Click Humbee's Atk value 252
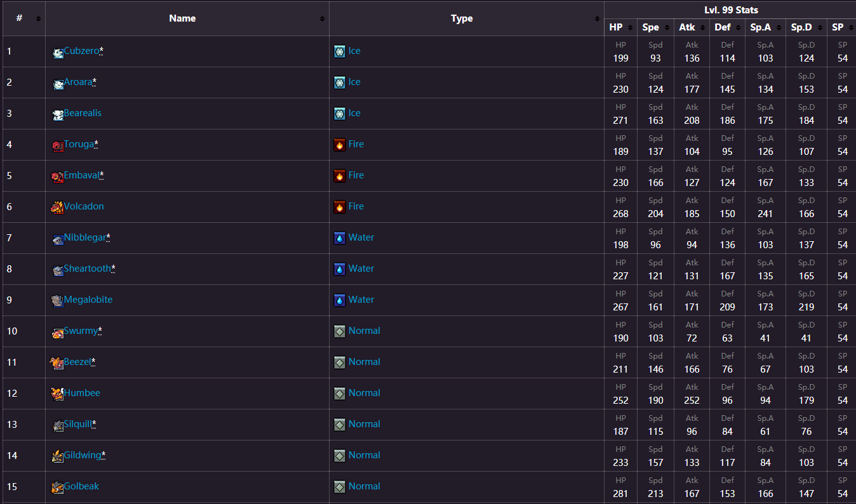 point(692,401)
